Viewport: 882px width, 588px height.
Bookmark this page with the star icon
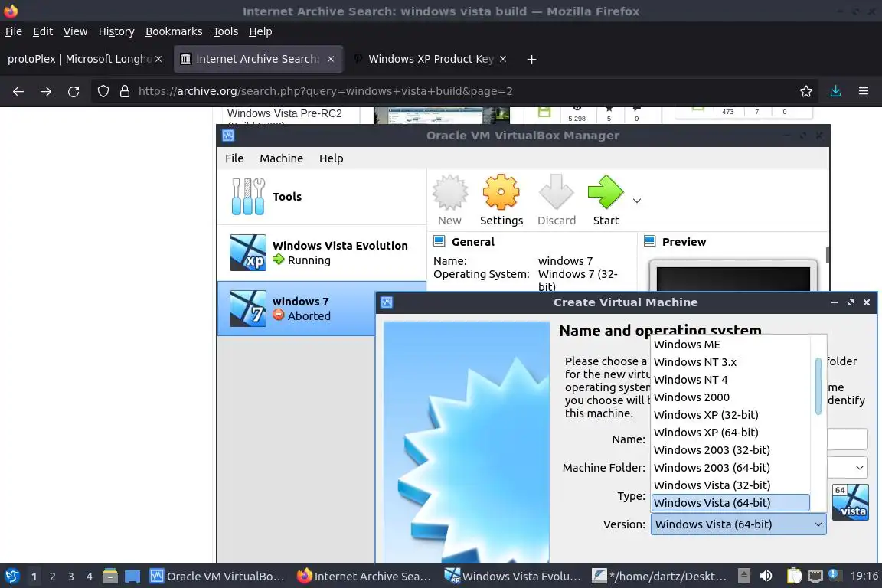click(x=806, y=91)
